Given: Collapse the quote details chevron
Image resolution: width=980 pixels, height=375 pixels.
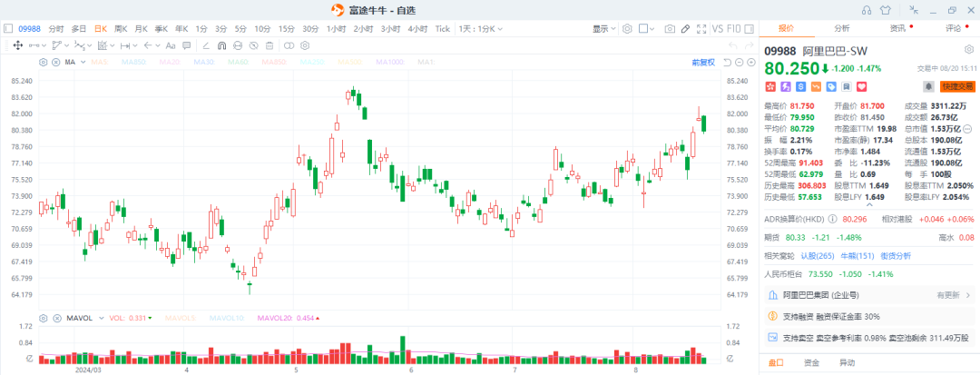Looking at the screenshot, I should point(868,204).
